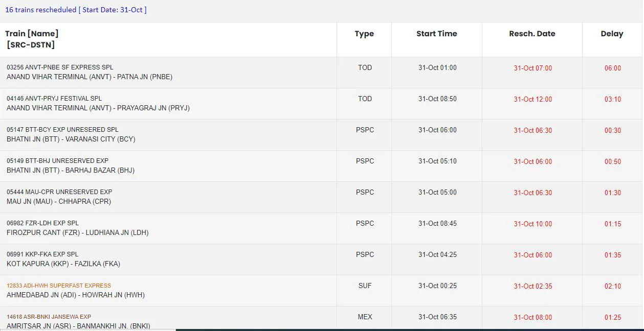The image size is (644, 331).
Task: Click start time 31-Oct 01:00
Action: 437,67
